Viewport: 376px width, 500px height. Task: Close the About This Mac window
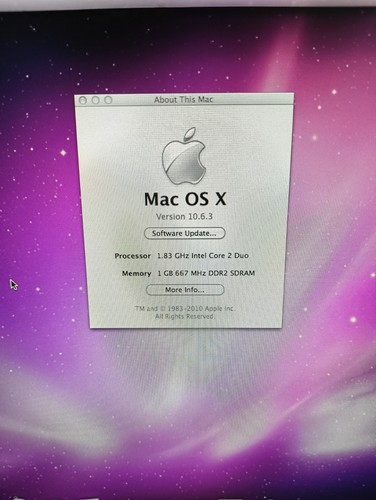(83, 100)
